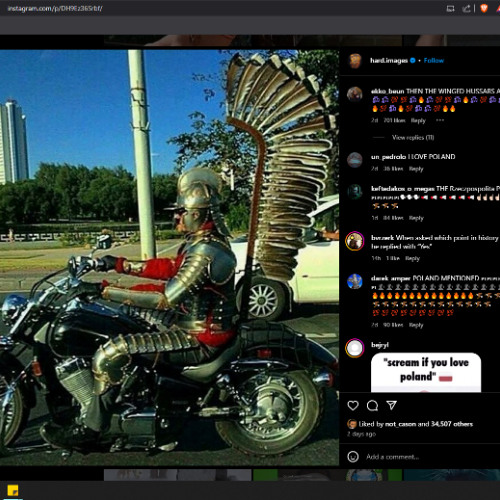Image resolution: width=500 pixels, height=500 pixels.
Task: Open the emoji picker beside the comment box
Action: (353, 456)
